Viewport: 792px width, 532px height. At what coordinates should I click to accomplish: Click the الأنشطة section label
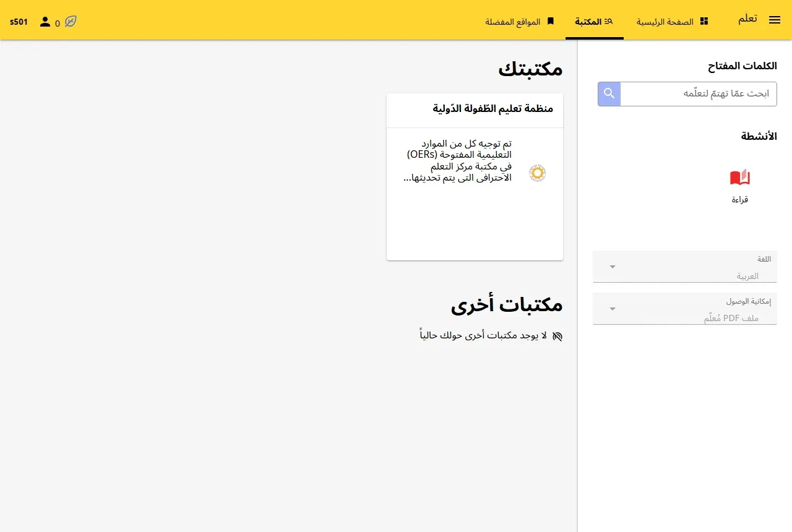[x=759, y=136]
